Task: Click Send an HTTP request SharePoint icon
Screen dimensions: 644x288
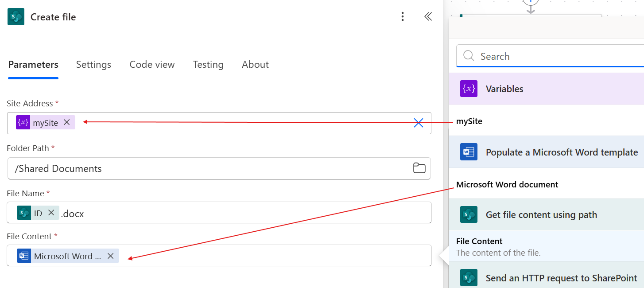Action: [x=469, y=278]
